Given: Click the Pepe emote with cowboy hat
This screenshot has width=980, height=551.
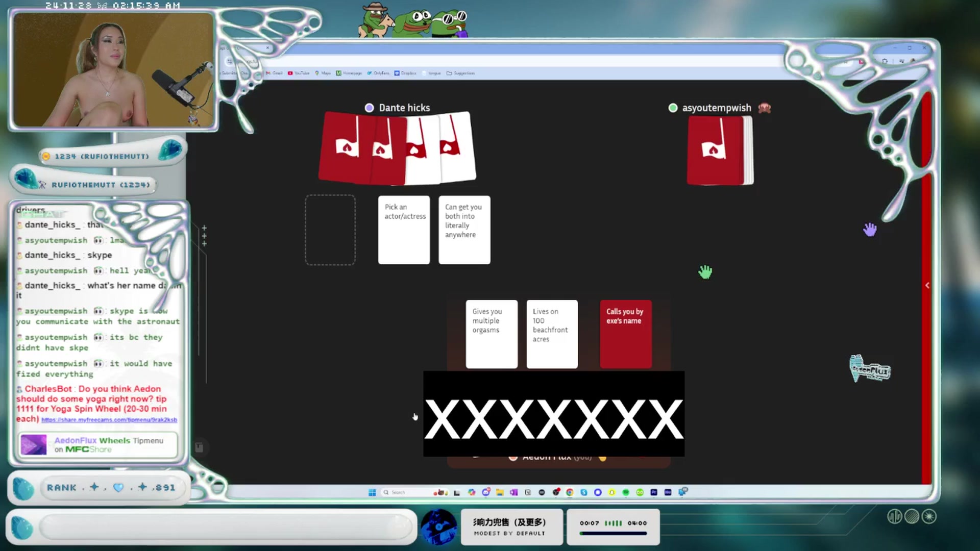Looking at the screenshot, I should [x=377, y=19].
